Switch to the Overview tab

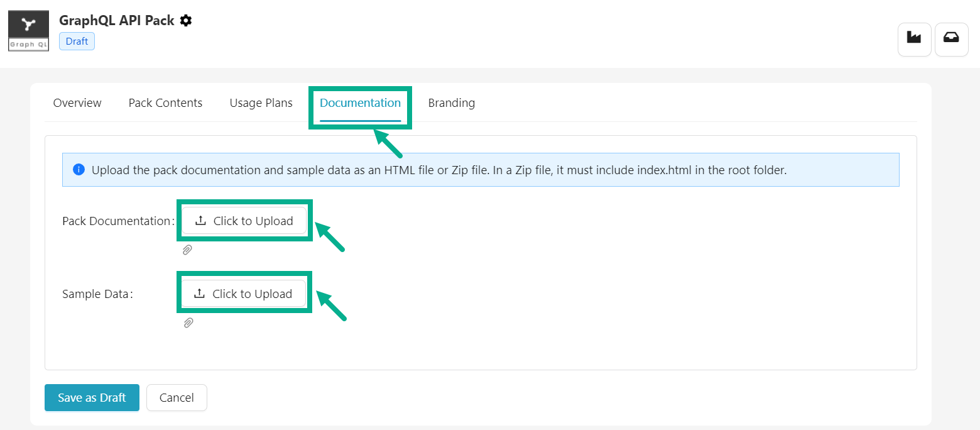coord(77,102)
